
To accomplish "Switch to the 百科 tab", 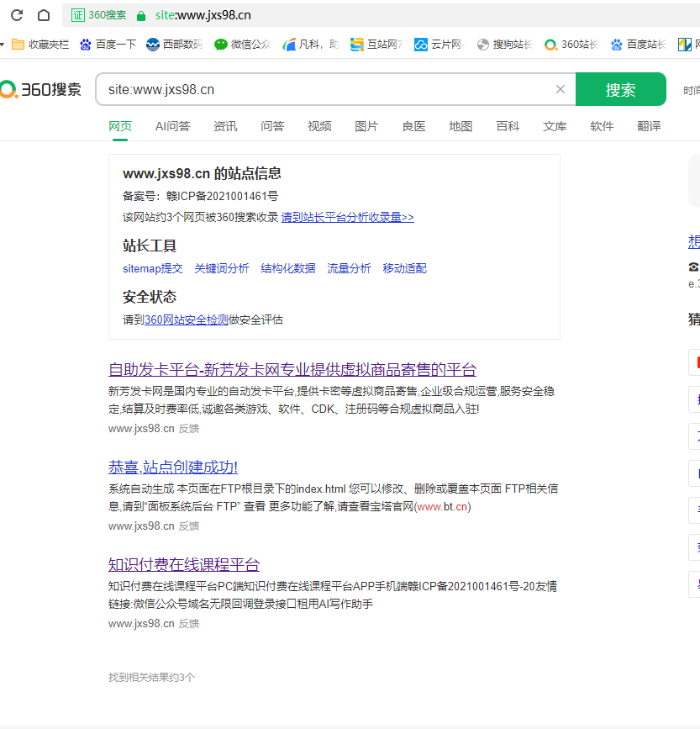I will (x=508, y=126).
